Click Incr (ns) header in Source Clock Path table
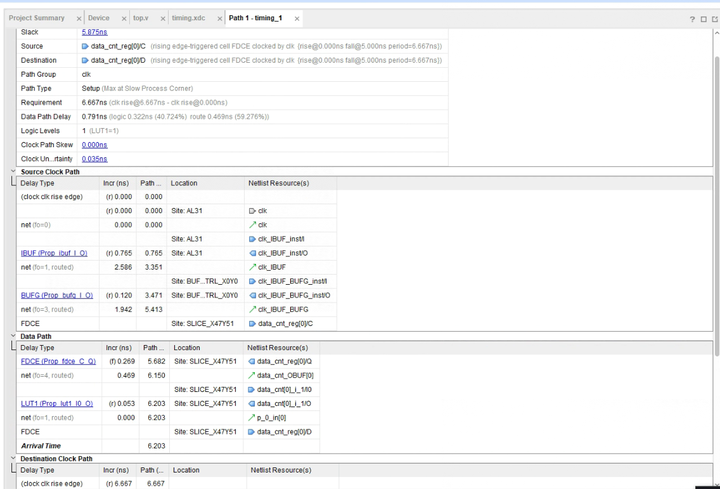Screen dimensions: 720x489 pyautogui.click(x=118, y=183)
